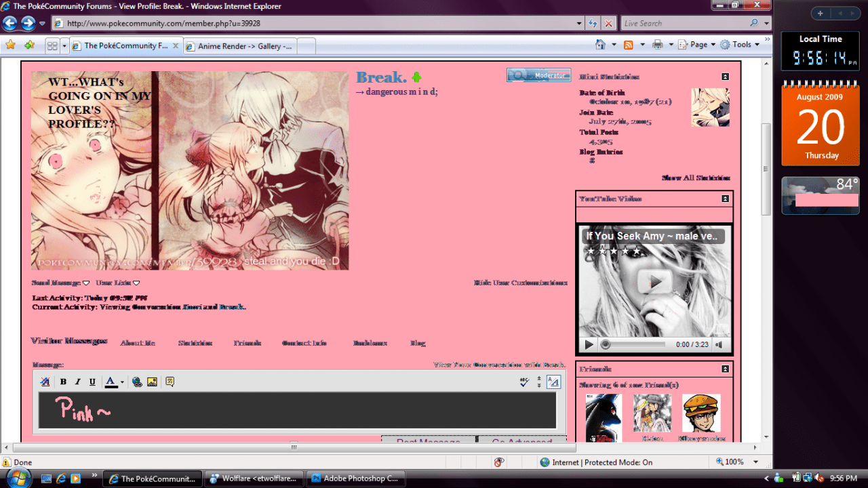The height and width of the screenshot is (488, 868).
Task: Click in the Live Search box
Action: click(684, 23)
